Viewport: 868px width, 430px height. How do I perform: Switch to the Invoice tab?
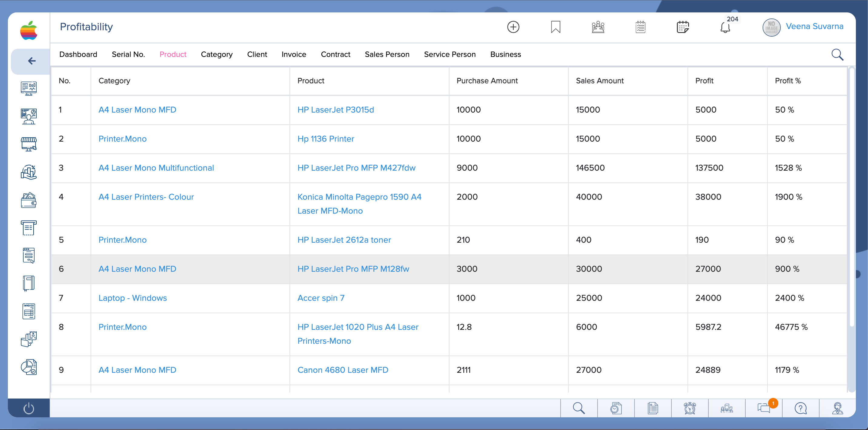tap(294, 54)
